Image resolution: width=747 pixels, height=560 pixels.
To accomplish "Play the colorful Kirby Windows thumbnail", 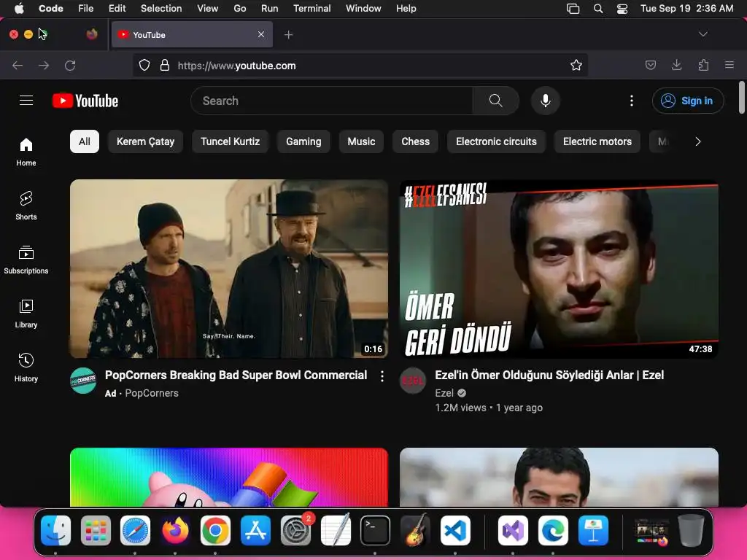I will point(229,477).
